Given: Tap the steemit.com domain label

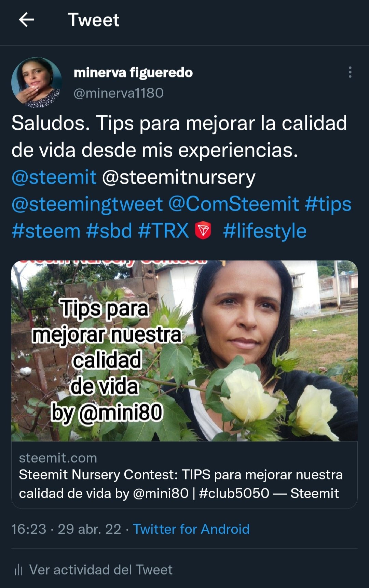Looking at the screenshot, I should coord(58,458).
